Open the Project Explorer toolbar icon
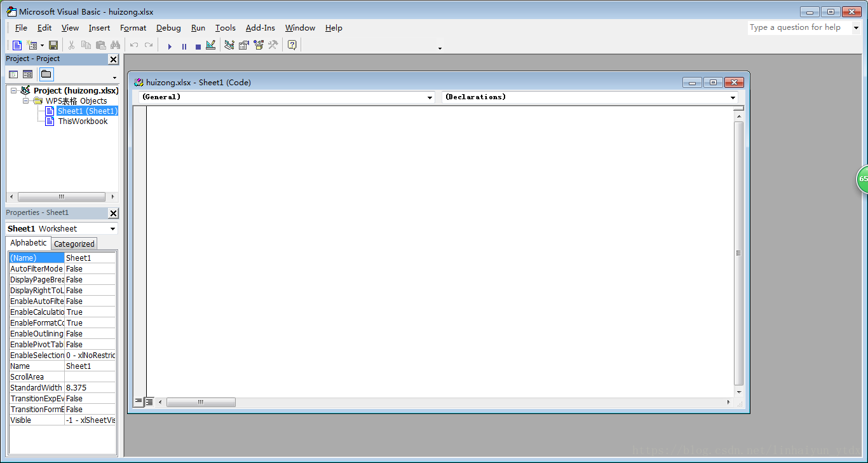868x463 pixels. [x=229, y=45]
